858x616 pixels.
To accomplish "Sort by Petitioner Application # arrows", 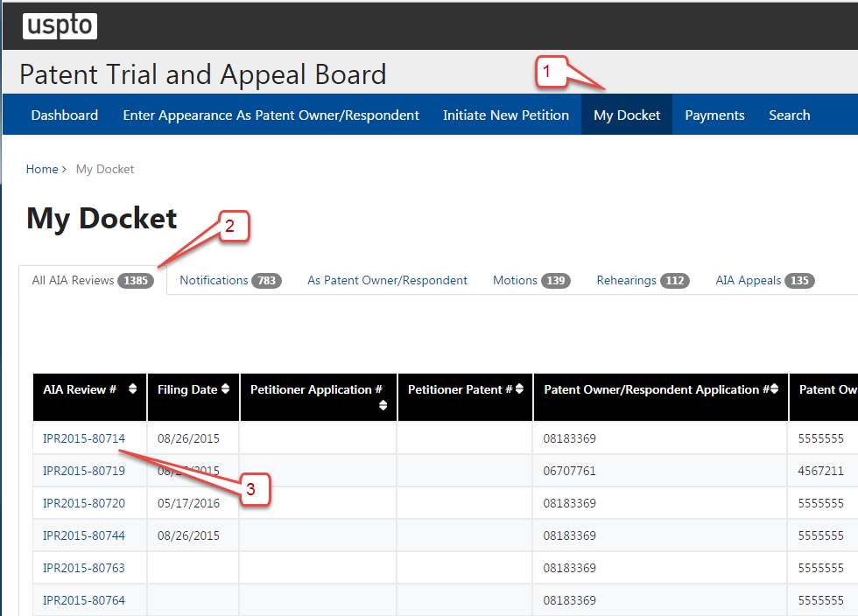I will point(383,405).
